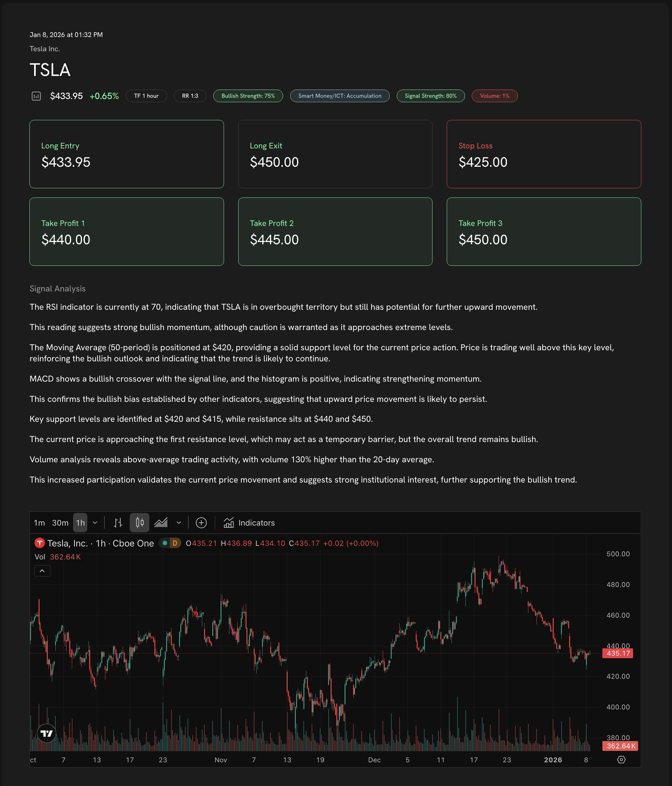Open the time interval dropdown chevron
Image resolution: width=672 pixels, height=786 pixels.
coord(95,523)
